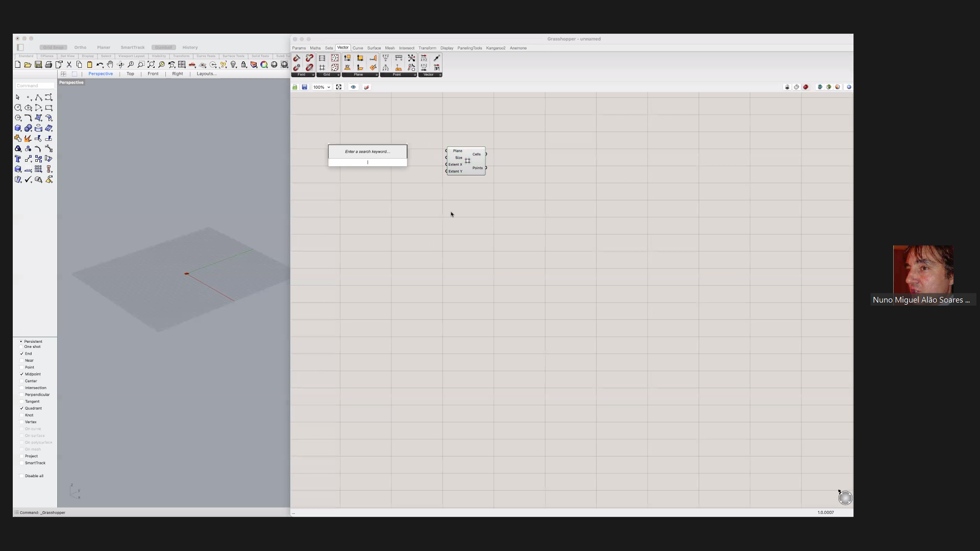
Task: Switch to the Params tab in Grasshopper
Action: [299, 48]
